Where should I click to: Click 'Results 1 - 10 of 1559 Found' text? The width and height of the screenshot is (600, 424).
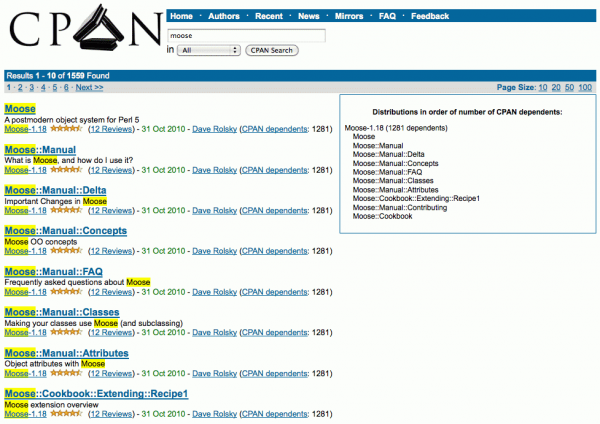click(x=58, y=76)
